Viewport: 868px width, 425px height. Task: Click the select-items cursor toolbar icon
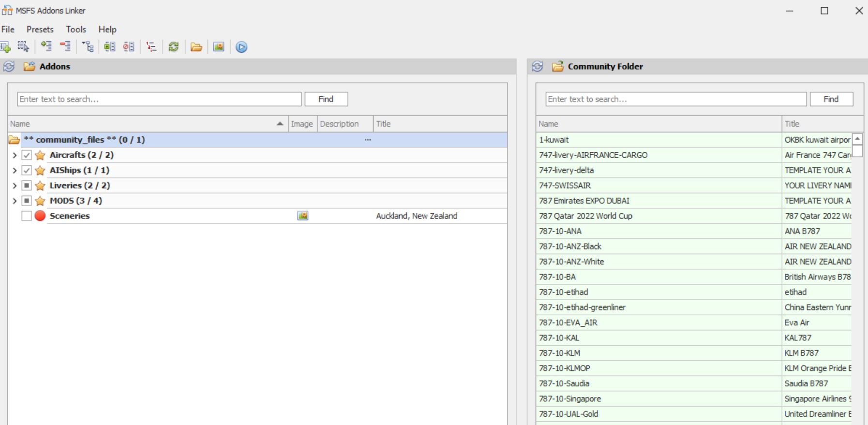pos(23,47)
